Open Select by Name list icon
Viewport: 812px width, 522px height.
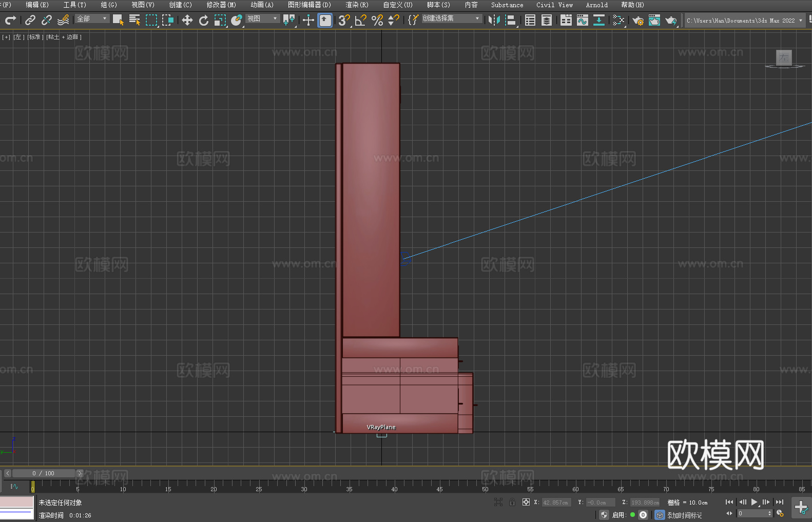pyautogui.click(x=134, y=20)
